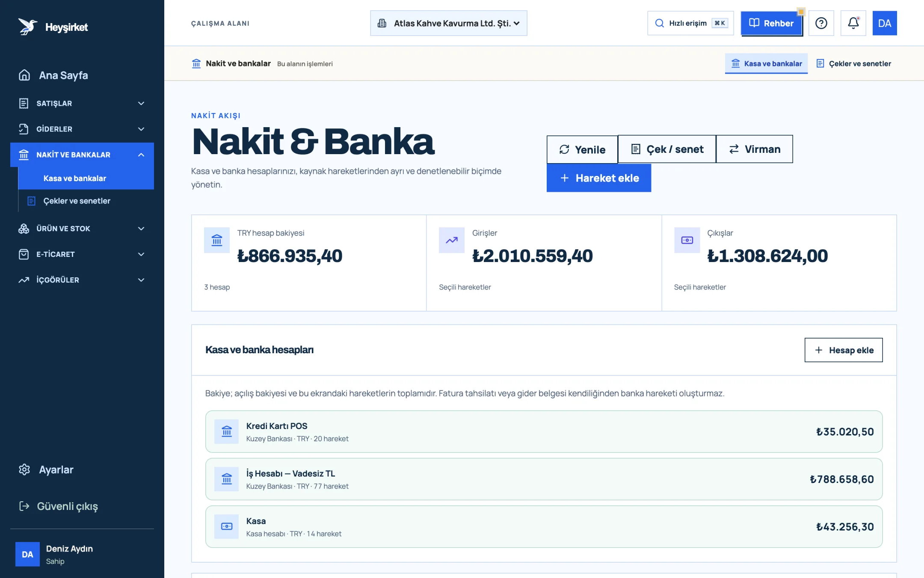Open notifications bell icon
Image resolution: width=924 pixels, height=578 pixels.
(x=853, y=23)
